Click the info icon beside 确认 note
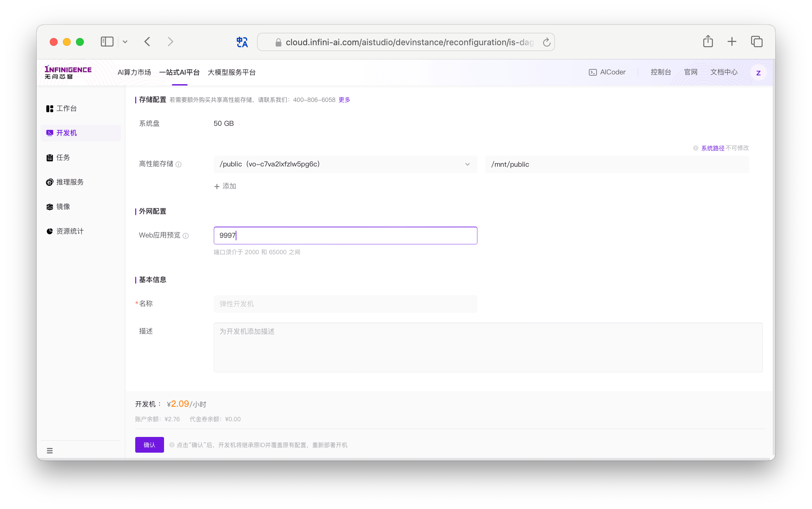The image size is (812, 509). click(172, 445)
